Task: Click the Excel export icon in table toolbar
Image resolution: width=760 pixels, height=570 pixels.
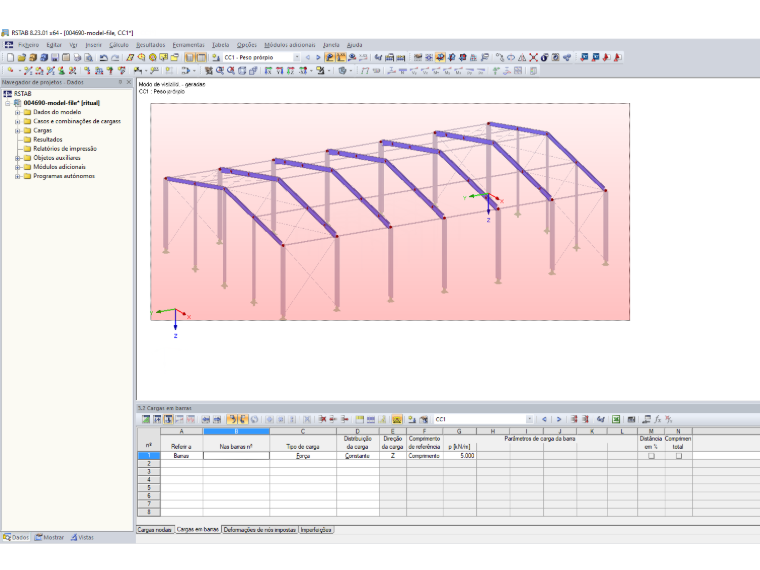Action: [x=616, y=419]
